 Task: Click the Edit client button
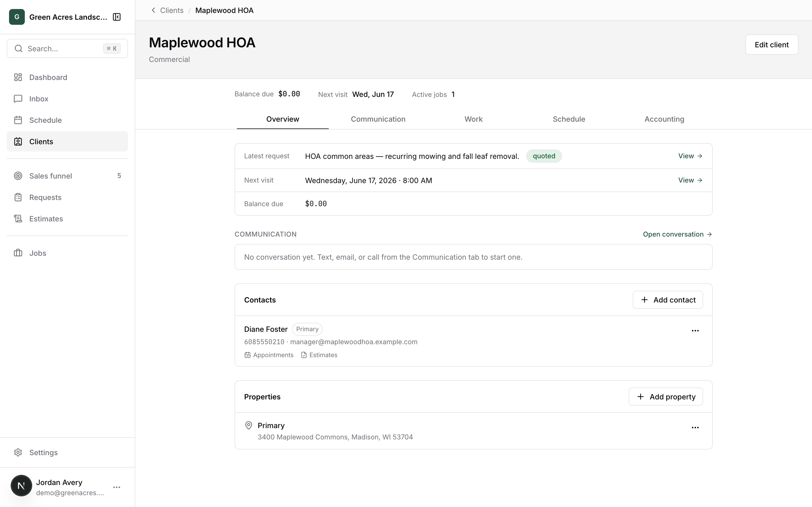click(771, 45)
